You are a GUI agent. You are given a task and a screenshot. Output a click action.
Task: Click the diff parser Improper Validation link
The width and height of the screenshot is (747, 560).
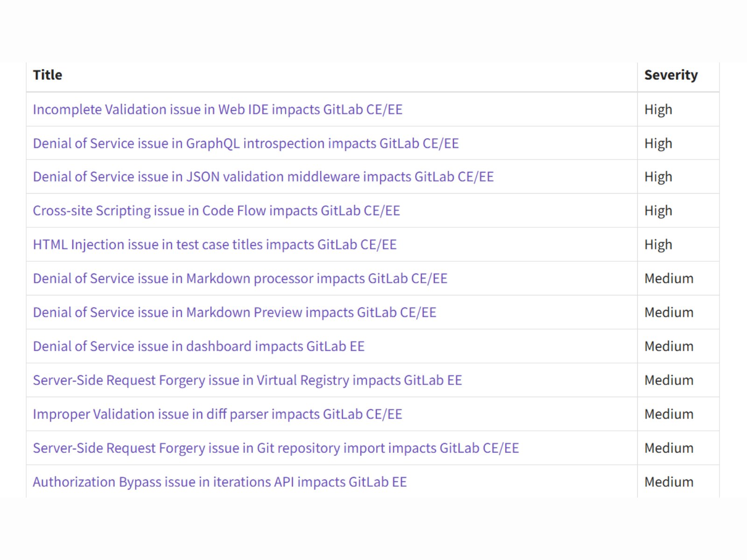pos(218,414)
